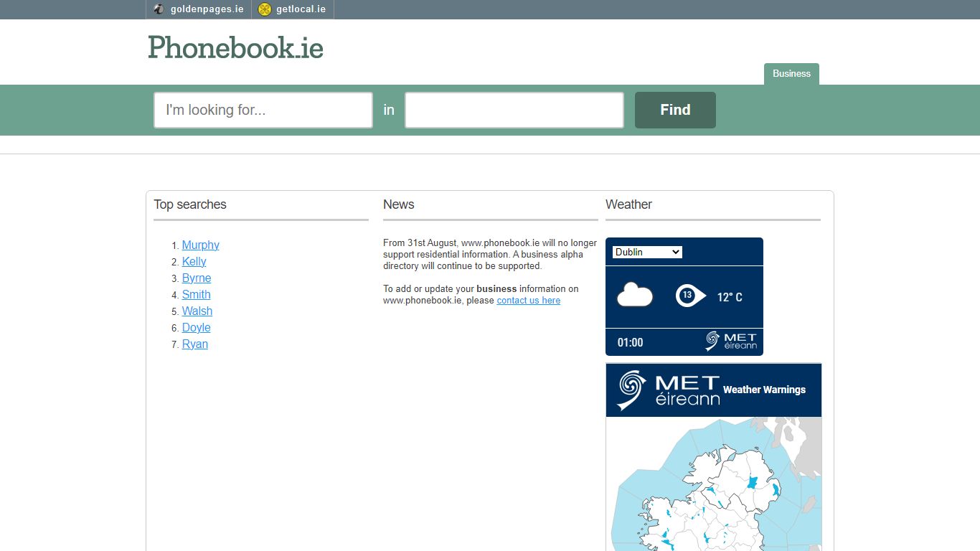This screenshot has width=980, height=551.
Task: Select the Smith top search link
Action: [x=197, y=294]
